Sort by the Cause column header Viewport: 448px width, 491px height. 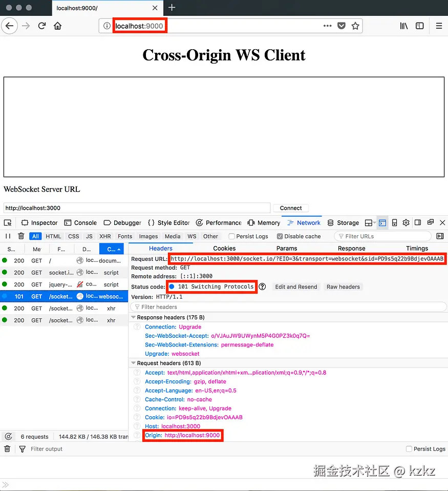(112, 249)
